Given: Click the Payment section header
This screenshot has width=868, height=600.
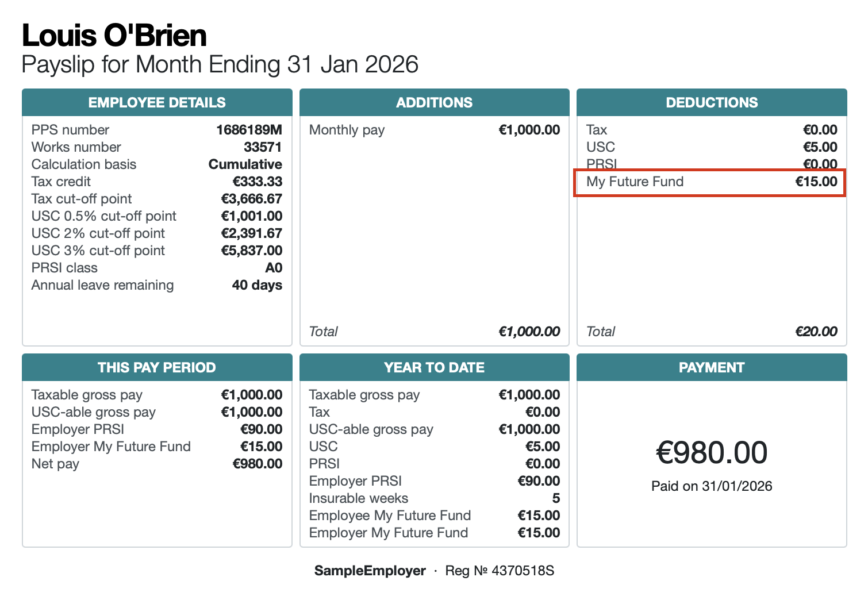Looking at the screenshot, I should [712, 368].
